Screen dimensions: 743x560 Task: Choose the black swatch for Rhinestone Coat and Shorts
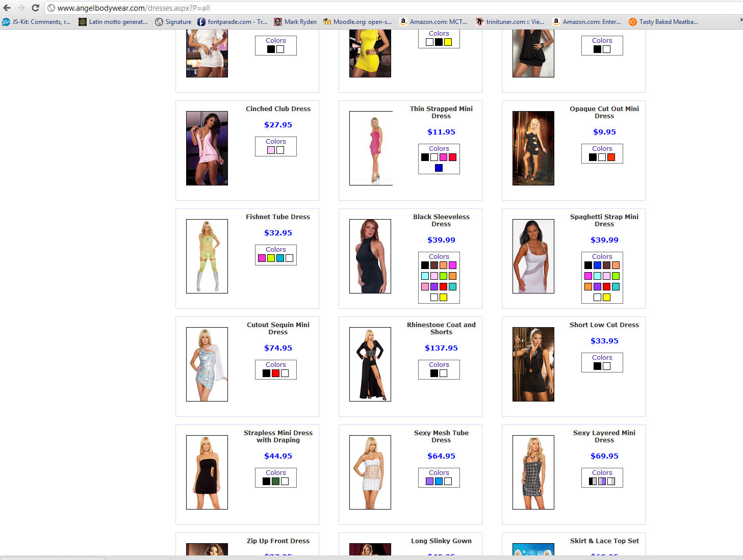[x=434, y=374]
